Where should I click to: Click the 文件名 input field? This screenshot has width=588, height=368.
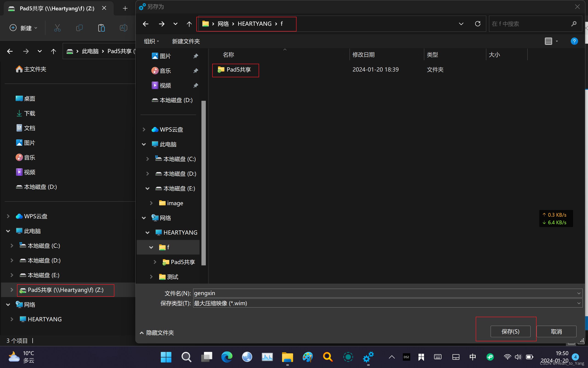[x=388, y=293]
